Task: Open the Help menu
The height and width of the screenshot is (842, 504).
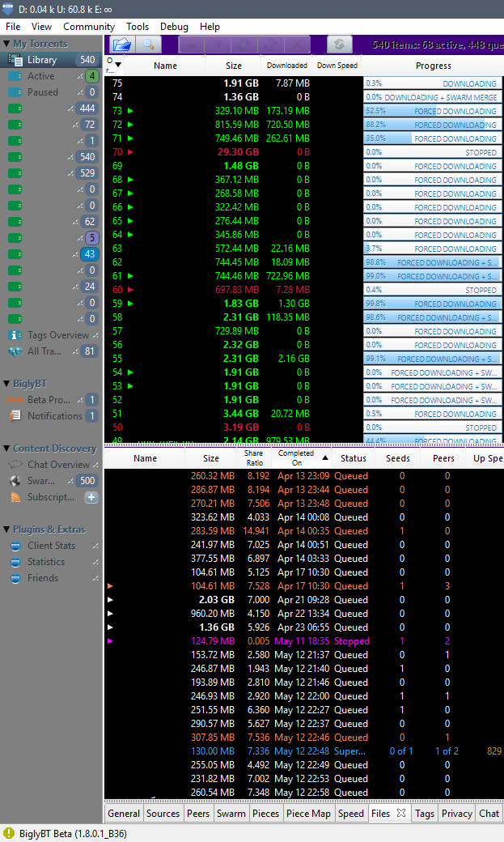Action: coord(210,26)
